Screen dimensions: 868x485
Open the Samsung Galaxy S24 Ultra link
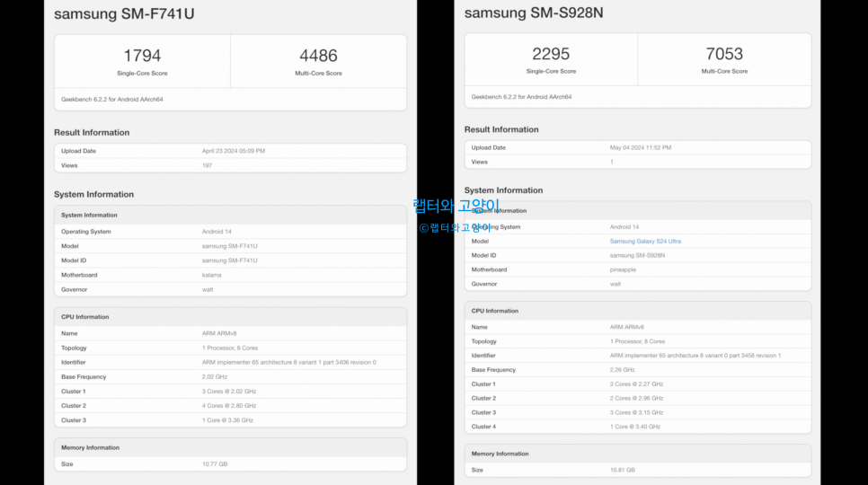645,241
